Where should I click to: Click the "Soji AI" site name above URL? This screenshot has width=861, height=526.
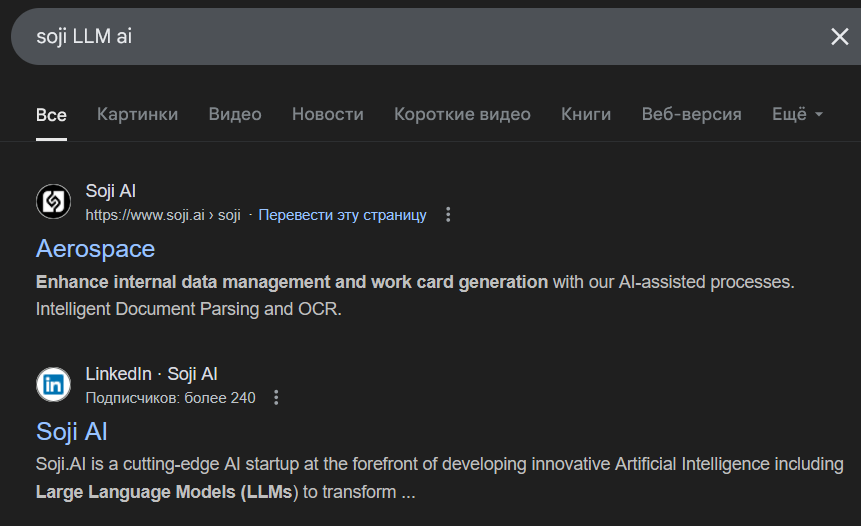111,191
